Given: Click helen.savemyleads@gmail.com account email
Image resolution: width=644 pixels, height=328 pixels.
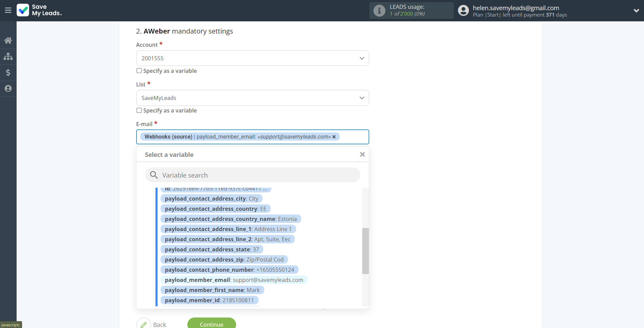Looking at the screenshot, I should (x=516, y=8).
